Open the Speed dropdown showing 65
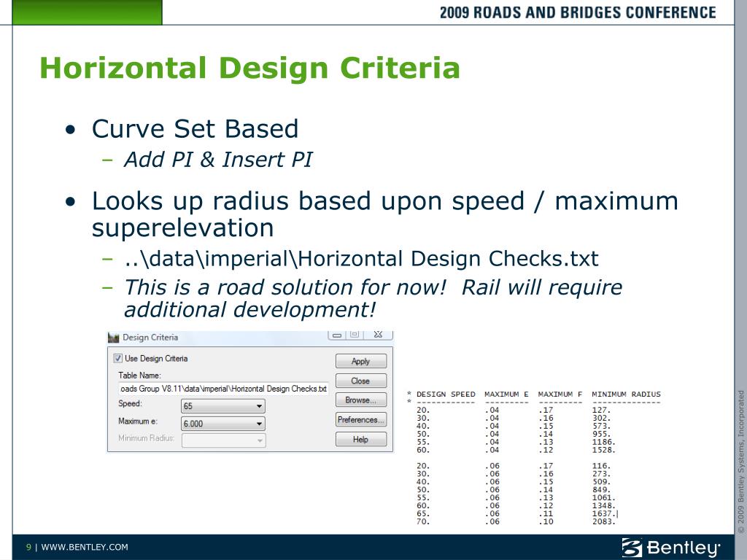 [x=223, y=406]
